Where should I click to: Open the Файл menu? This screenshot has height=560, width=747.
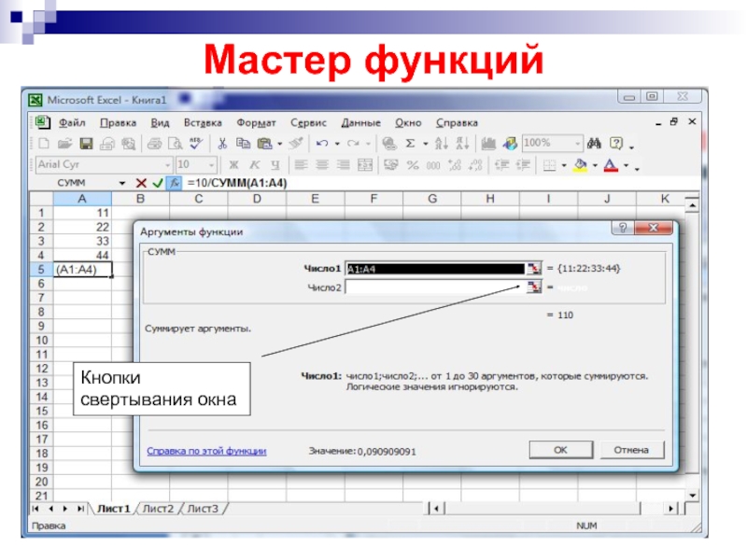click(x=72, y=123)
